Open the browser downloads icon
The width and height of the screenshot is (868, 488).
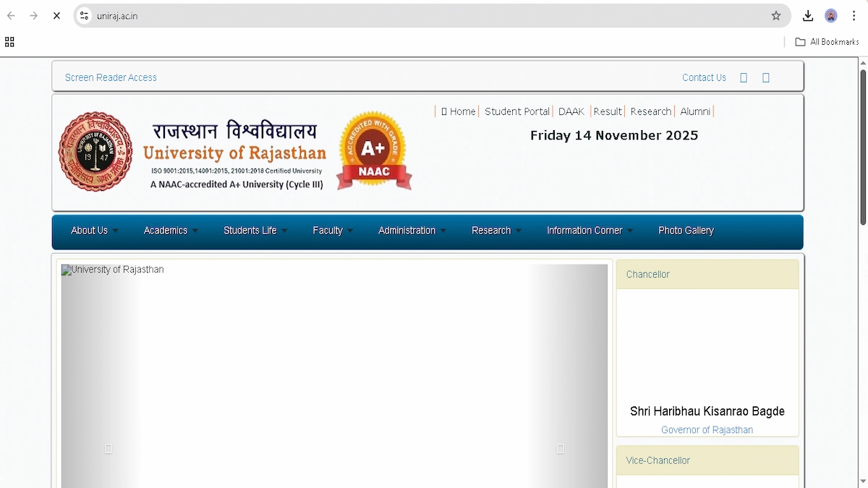coord(808,16)
